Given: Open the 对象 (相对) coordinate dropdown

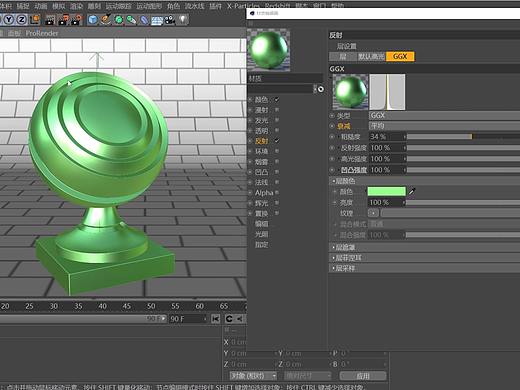Looking at the screenshot, I should point(253,376).
